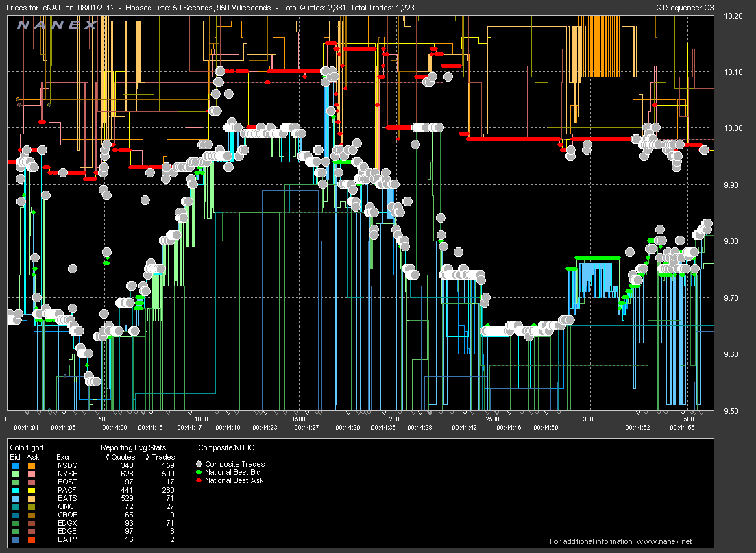The height and width of the screenshot is (553, 756).
Task: Click the EDGE bid color swatch
Action: [x=15, y=531]
